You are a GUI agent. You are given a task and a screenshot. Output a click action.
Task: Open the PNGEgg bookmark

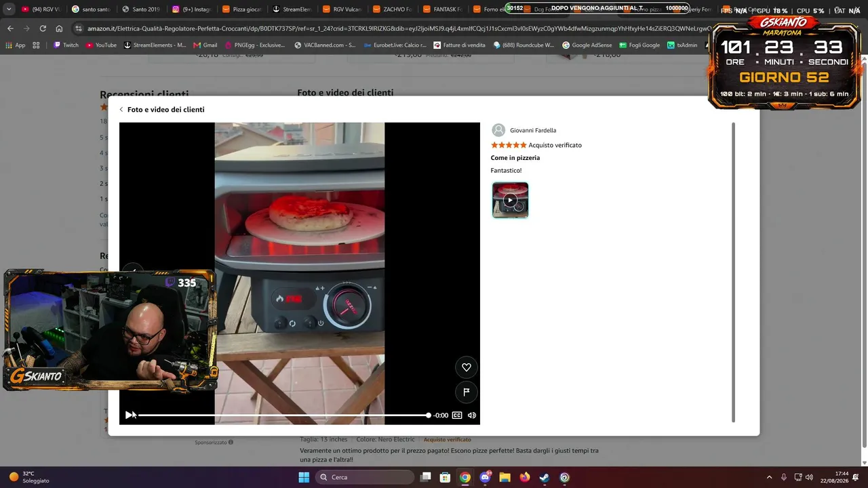coord(255,45)
